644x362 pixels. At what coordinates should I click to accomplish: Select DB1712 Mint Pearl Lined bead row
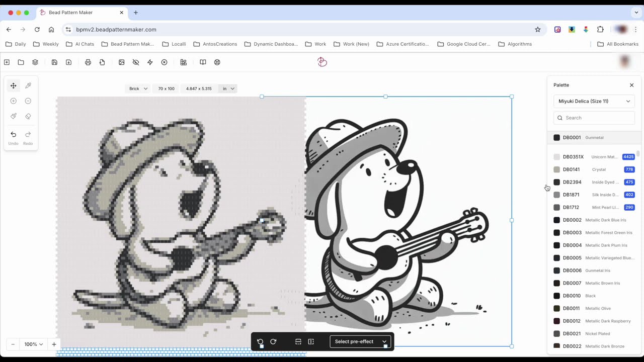click(594, 207)
